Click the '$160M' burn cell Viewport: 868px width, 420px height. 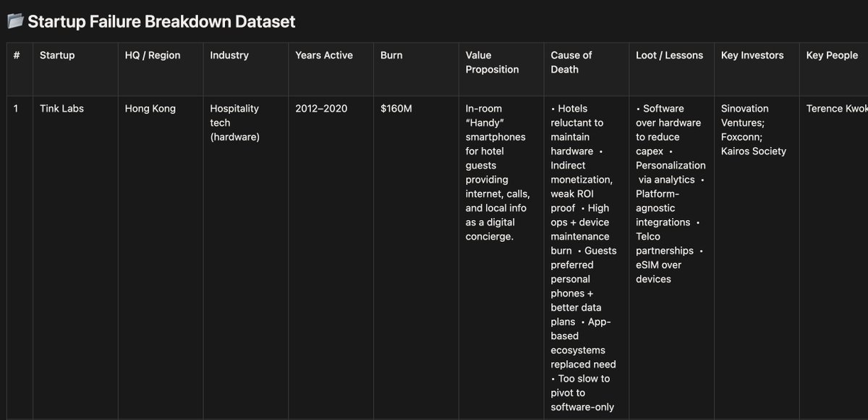pos(417,258)
